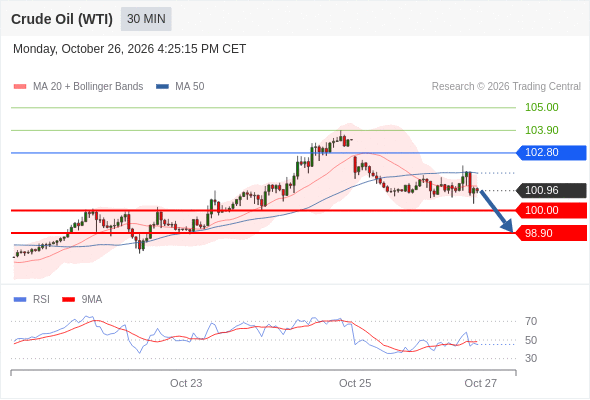Toggle the 9MA legend color swatch
Image resolution: width=590 pixels, height=400 pixels.
[x=68, y=300]
